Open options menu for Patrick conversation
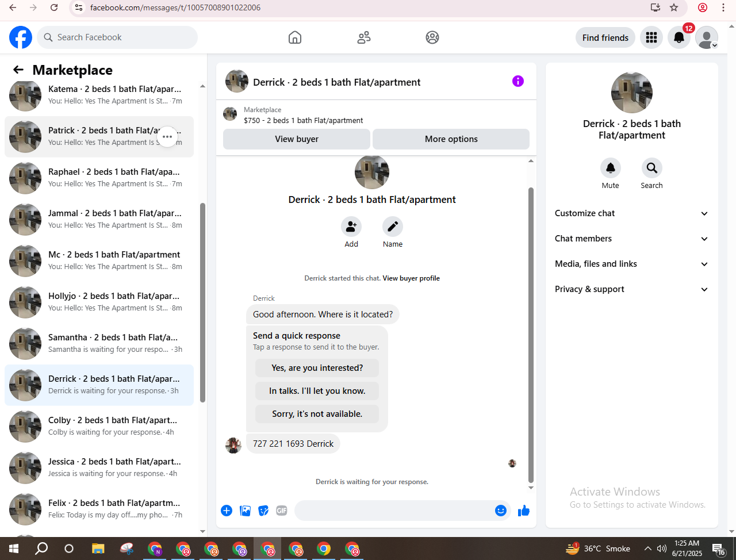Viewport: 736px width, 560px height. pyautogui.click(x=167, y=137)
